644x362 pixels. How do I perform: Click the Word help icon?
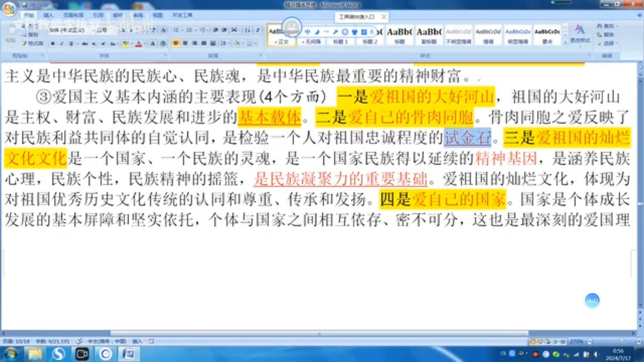click(639, 15)
